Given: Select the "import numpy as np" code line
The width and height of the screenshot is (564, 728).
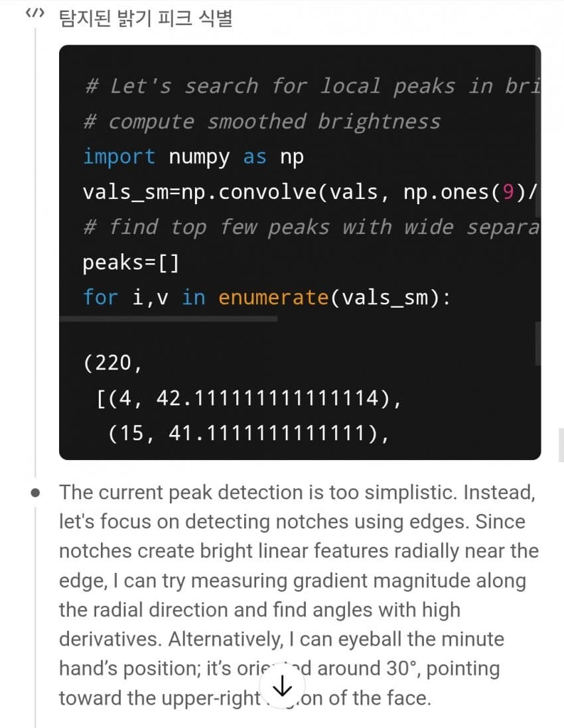Looking at the screenshot, I should point(193,157).
